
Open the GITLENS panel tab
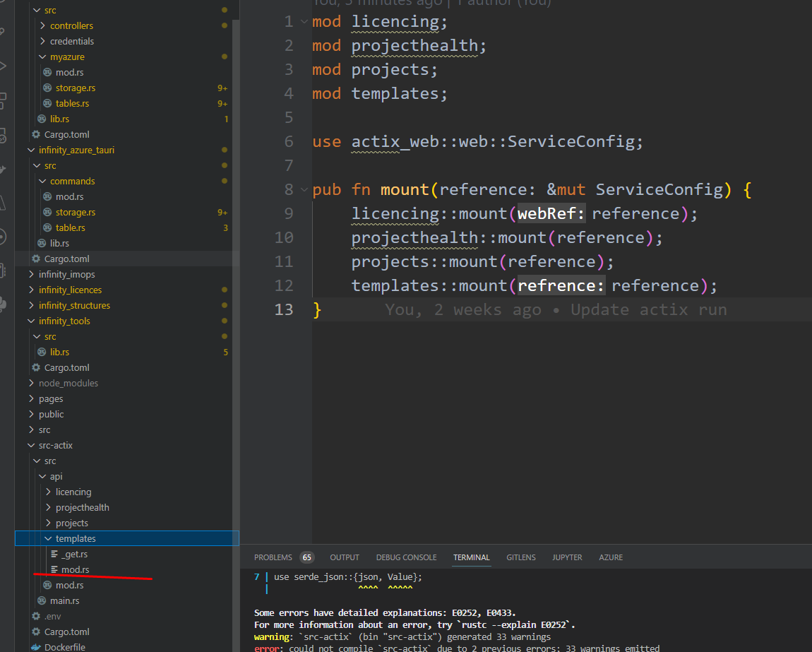(521, 557)
